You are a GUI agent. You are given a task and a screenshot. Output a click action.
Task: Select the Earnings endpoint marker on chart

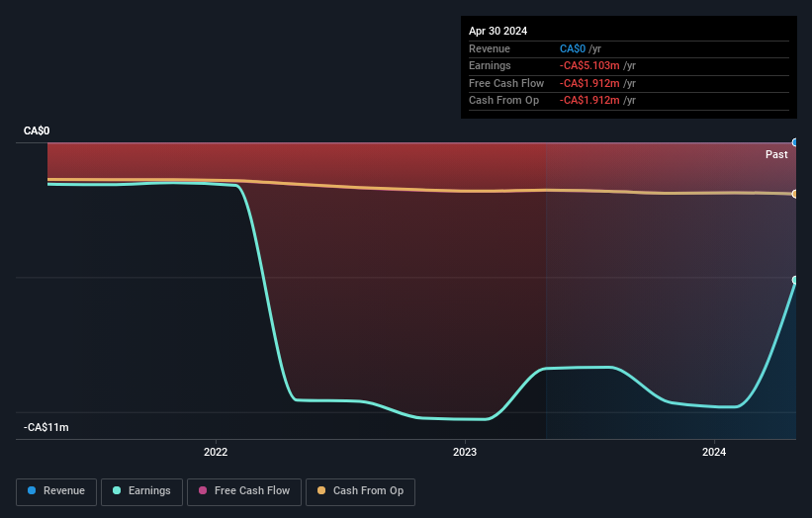[x=795, y=280]
